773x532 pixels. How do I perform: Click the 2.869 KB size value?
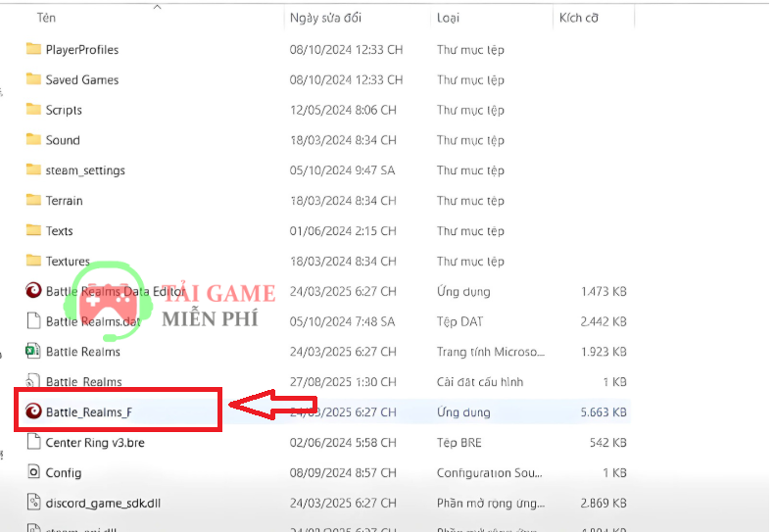pyautogui.click(x=604, y=504)
